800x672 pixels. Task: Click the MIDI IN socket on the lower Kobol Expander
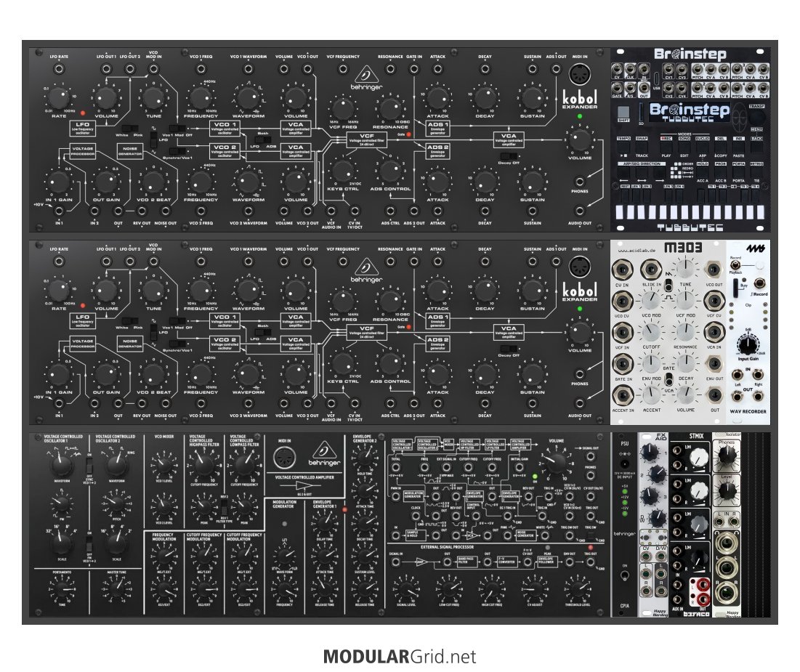(x=580, y=268)
